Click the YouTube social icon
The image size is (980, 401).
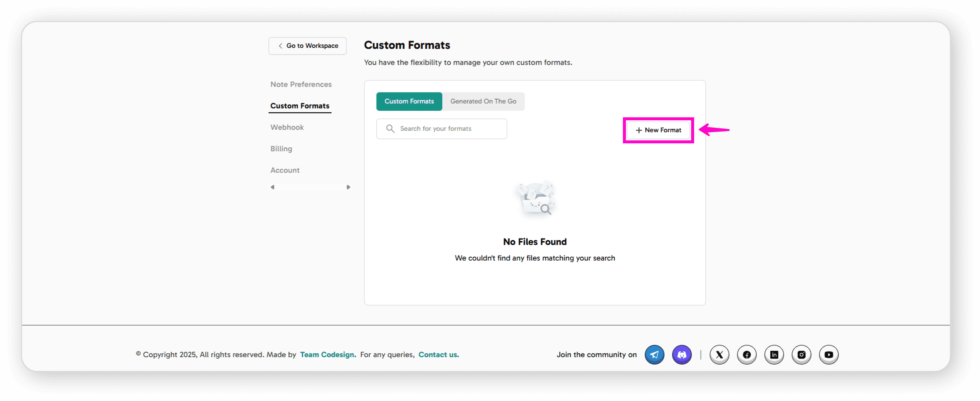pyautogui.click(x=829, y=355)
